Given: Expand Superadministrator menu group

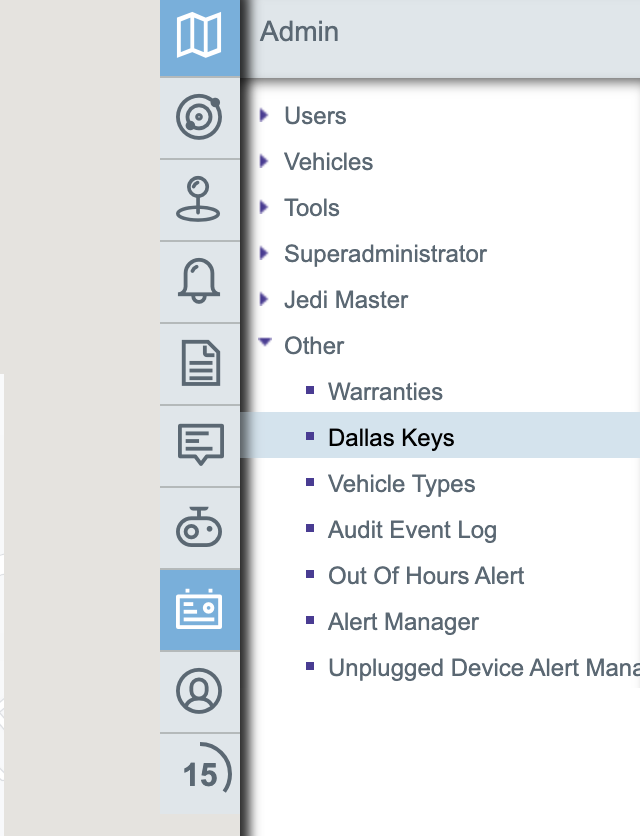Looking at the screenshot, I should (265, 254).
